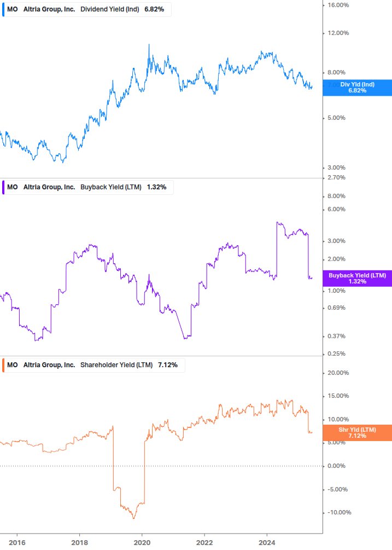Click the orange Shareholder Yield legend color bar
Screen dimensions: 392x550
click(x=3, y=365)
